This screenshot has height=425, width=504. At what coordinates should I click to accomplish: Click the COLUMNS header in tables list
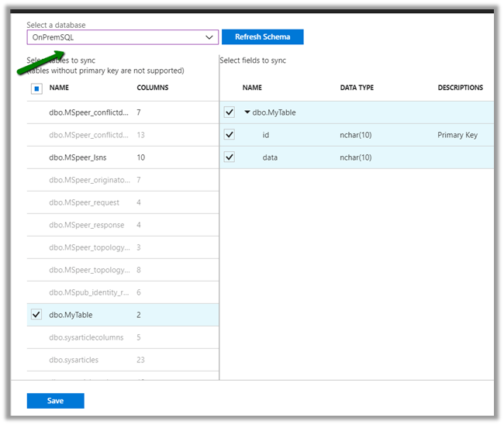point(153,88)
